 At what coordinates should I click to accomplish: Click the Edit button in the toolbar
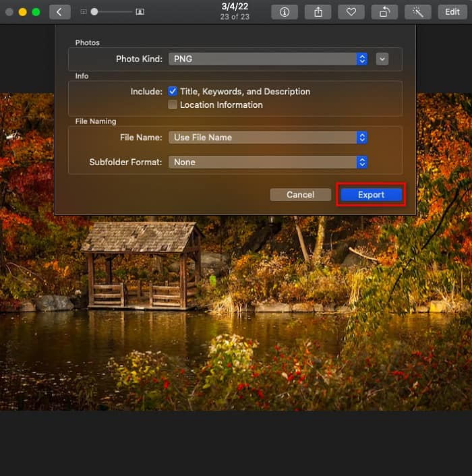point(452,12)
